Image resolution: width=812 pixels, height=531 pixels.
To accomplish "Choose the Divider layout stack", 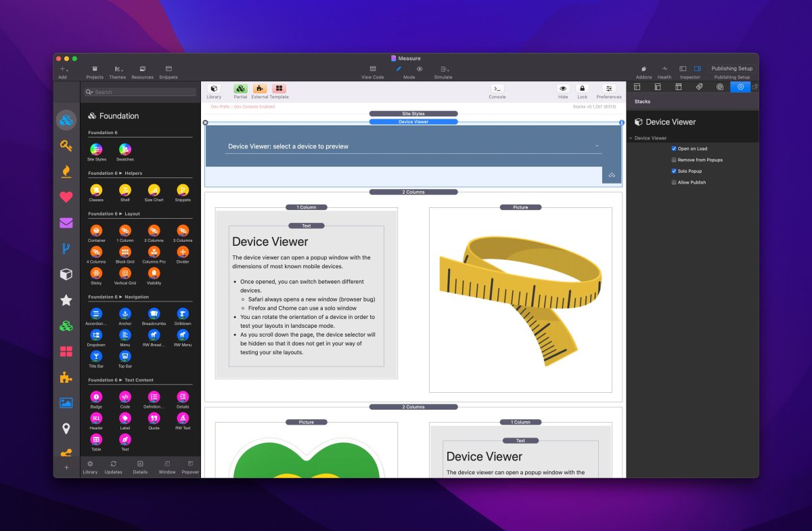I will pos(183,251).
